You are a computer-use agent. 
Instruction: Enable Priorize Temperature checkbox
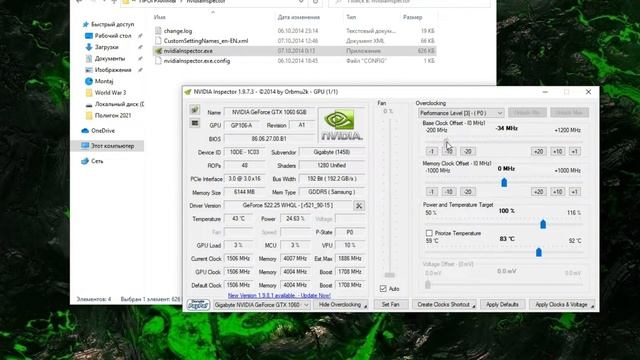pyautogui.click(x=429, y=233)
